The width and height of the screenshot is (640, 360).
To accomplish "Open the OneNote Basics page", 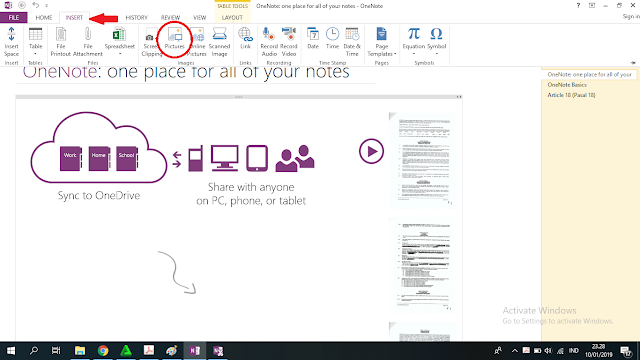I will pyautogui.click(x=567, y=85).
